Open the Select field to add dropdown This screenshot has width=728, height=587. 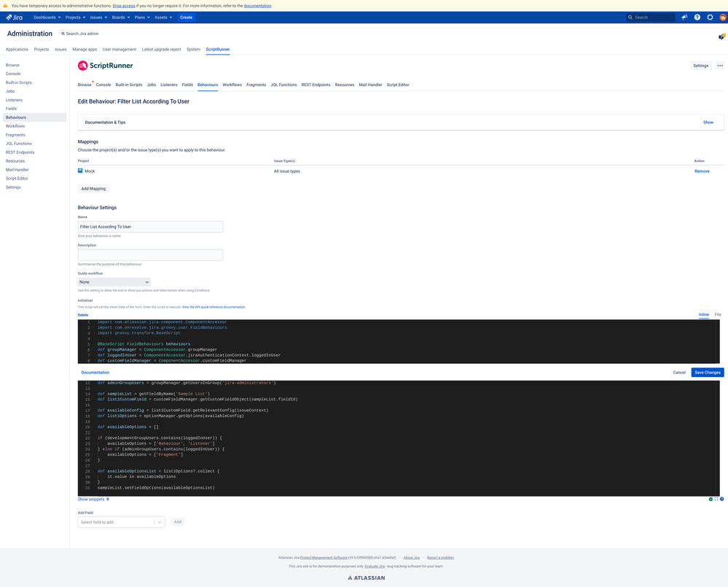pos(121,521)
